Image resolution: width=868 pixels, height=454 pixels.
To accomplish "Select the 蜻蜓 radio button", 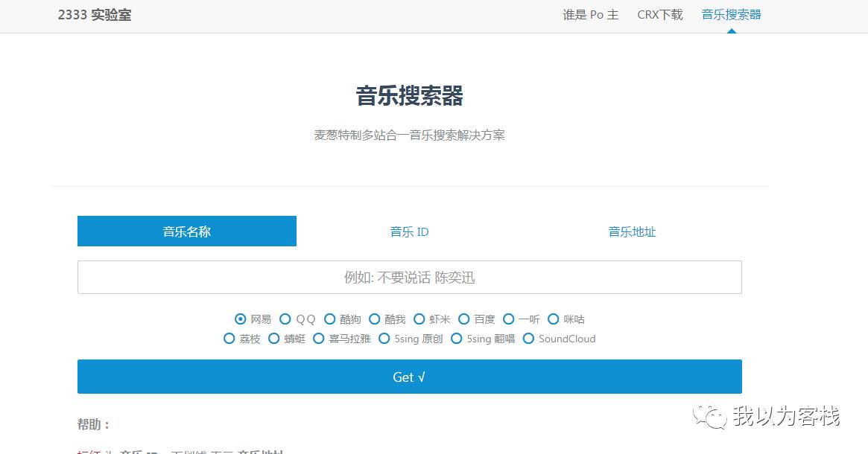I will click(274, 339).
